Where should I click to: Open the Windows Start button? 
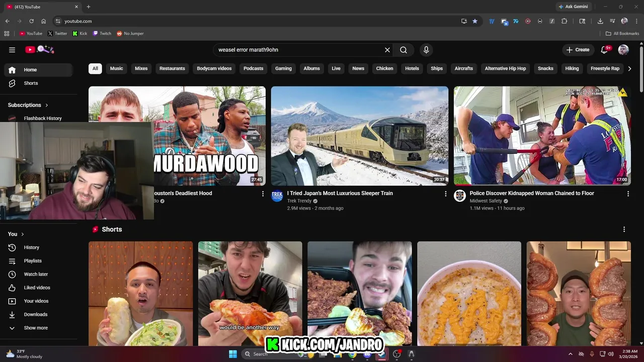click(233, 354)
